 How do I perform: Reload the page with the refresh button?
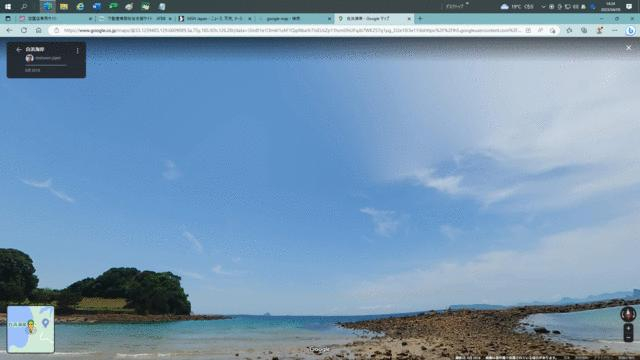coord(24,30)
